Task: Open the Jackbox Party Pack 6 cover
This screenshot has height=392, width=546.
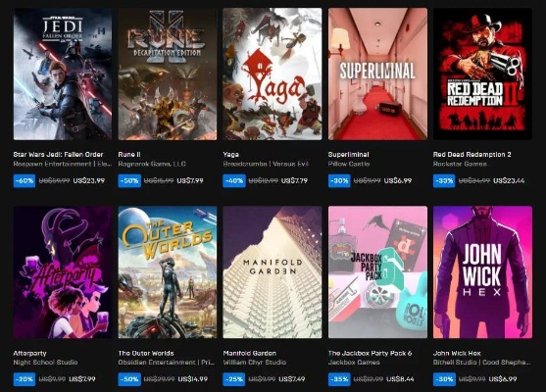Action: (377, 272)
